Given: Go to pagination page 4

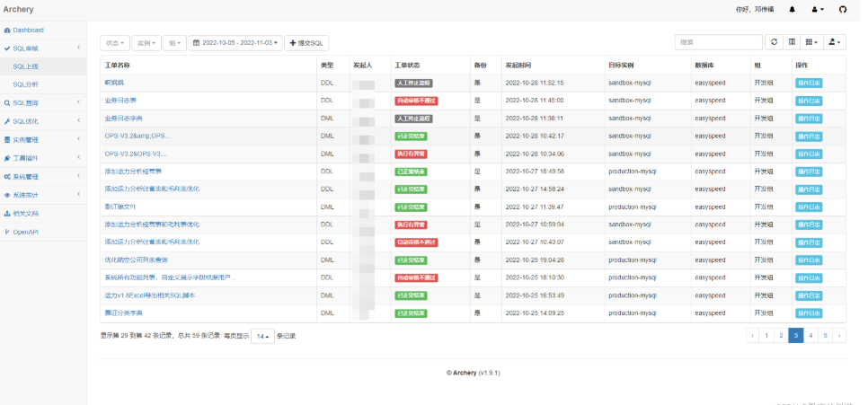Looking at the screenshot, I should 810,335.
